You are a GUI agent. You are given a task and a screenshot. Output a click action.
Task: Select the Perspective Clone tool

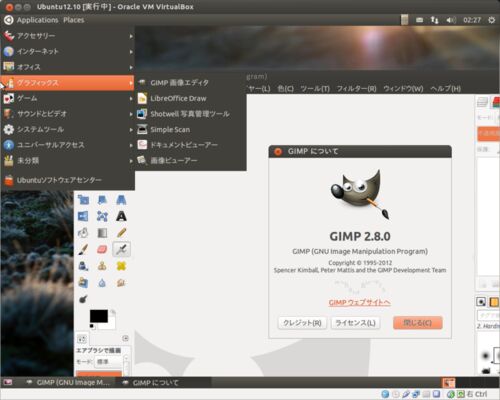pyautogui.click(x=83, y=283)
